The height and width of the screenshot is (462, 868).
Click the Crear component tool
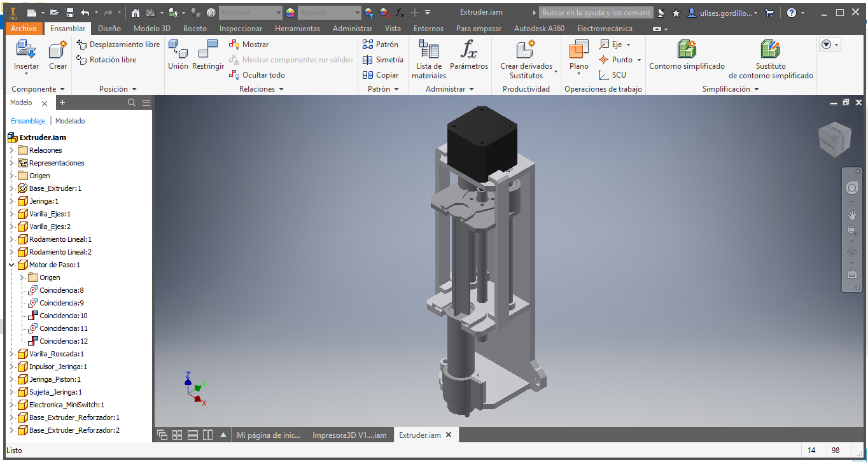coord(58,55)
